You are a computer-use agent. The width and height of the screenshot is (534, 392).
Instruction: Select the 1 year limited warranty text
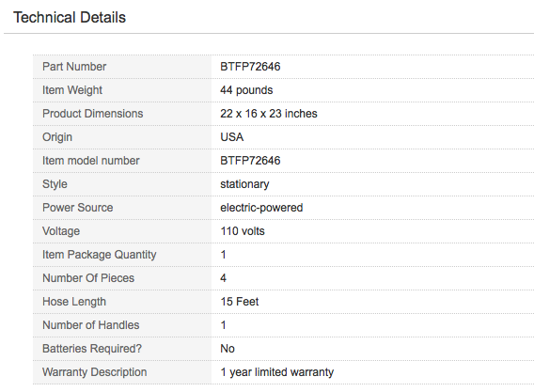(277, 372)
